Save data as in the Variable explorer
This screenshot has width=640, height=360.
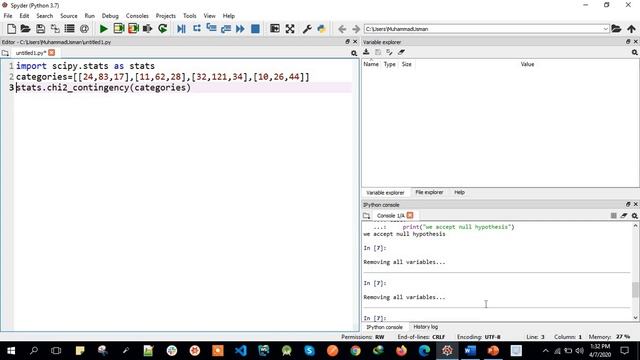[389, 52]
